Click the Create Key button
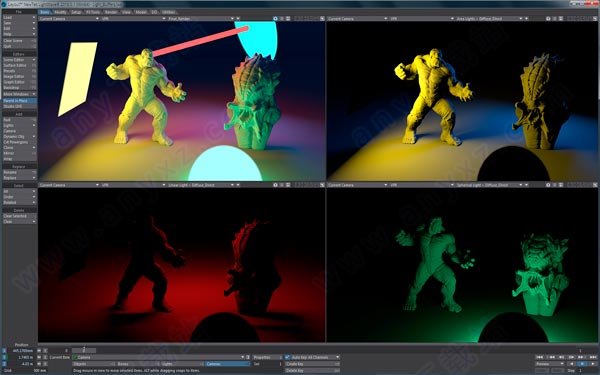 click(312, 364)
